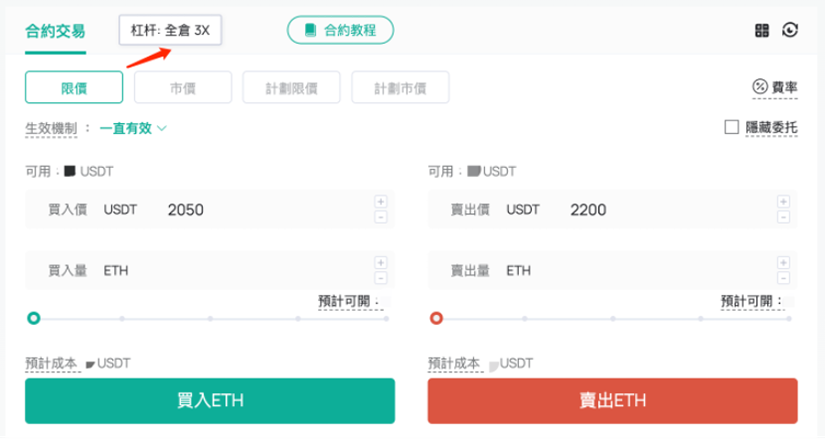Click the 買入ETH button
This screenshot has width=825, height=439.
pyautogui.click(x=210, y=401)
